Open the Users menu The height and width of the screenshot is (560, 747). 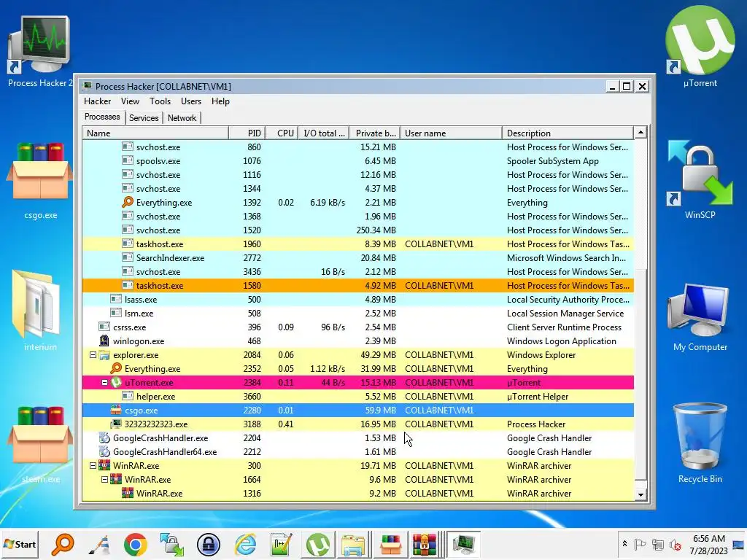191,101
